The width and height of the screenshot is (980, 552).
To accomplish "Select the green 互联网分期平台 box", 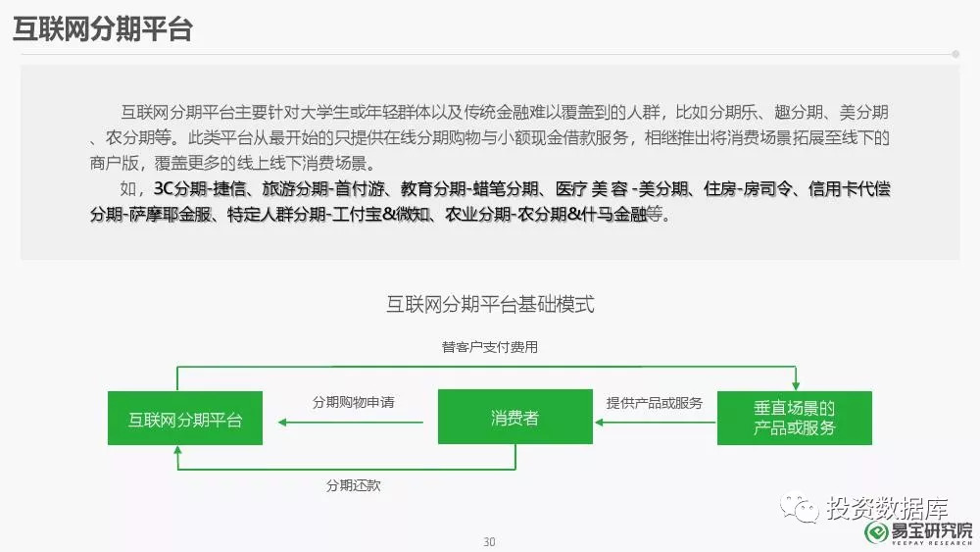I will pos(185,419).
